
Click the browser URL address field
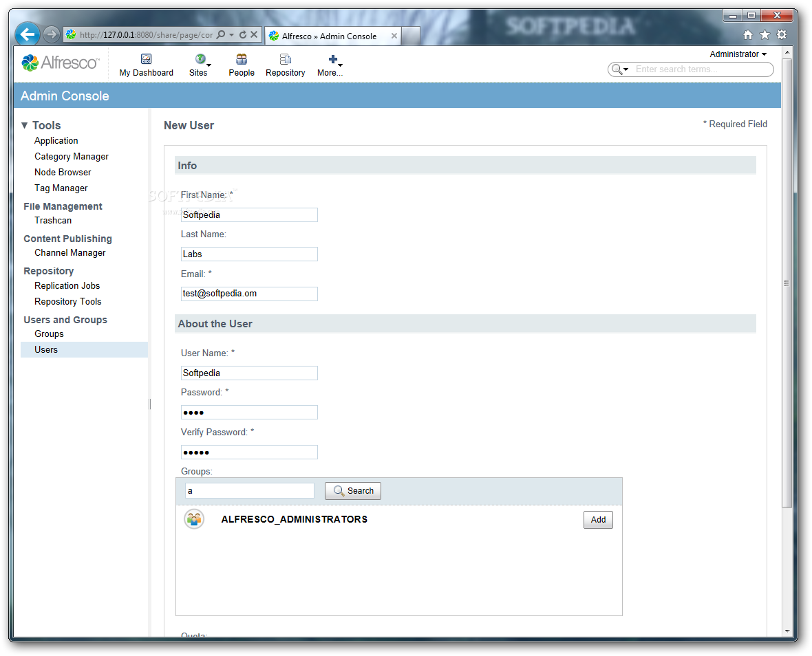pos(146,34)
